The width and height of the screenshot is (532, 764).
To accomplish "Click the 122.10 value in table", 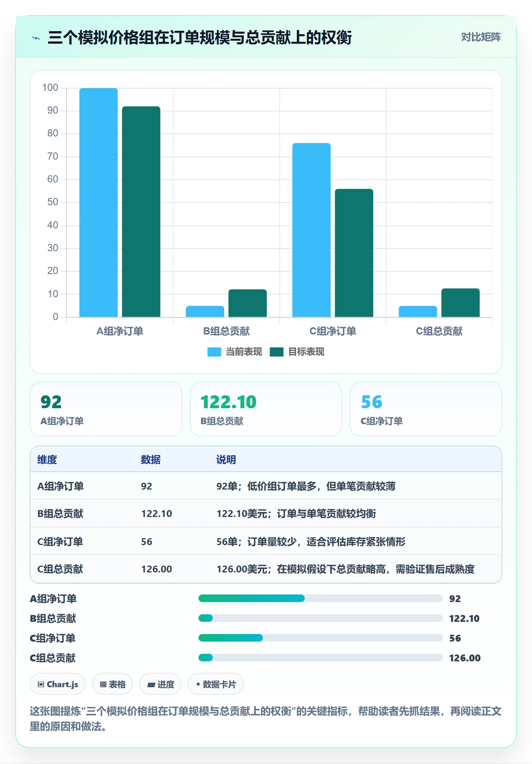I will click(x=157, y=514).
